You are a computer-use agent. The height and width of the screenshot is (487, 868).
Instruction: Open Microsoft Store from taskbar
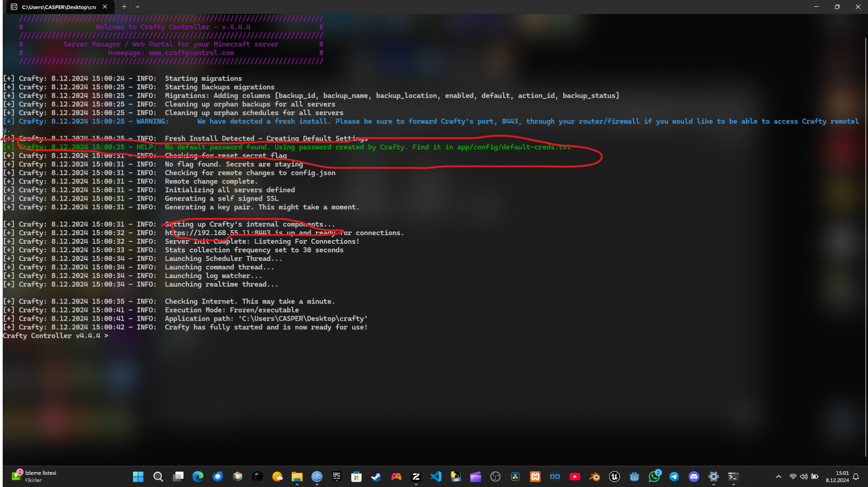tap(357, 477)
